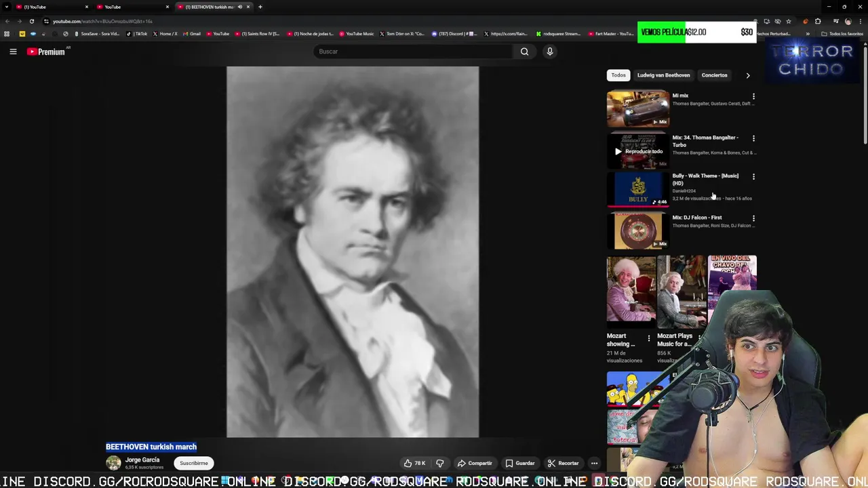This screenshot has height=488, width=868.
Task: Open the Recortar clip tool
Action: [563, 464]
